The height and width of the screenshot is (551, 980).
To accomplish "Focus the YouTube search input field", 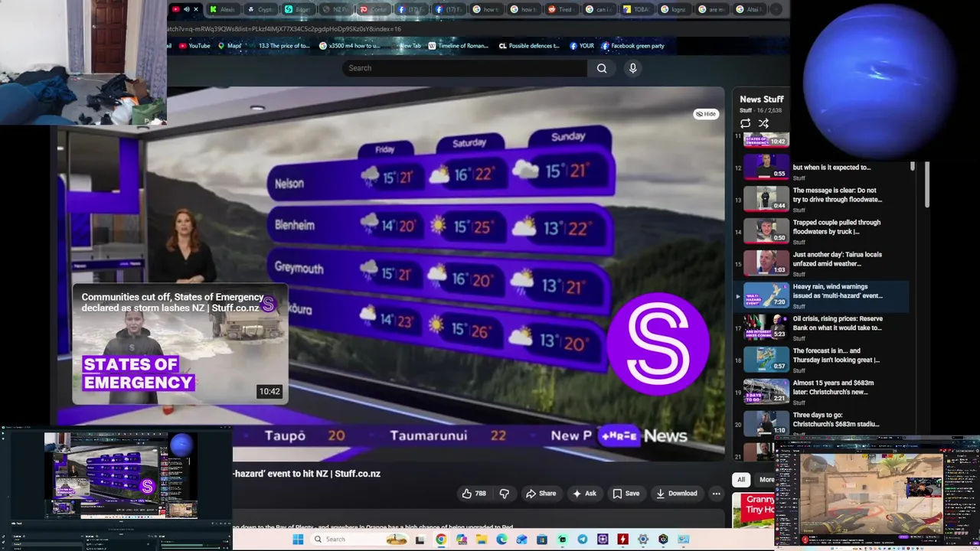I will [x=464, y=68].
